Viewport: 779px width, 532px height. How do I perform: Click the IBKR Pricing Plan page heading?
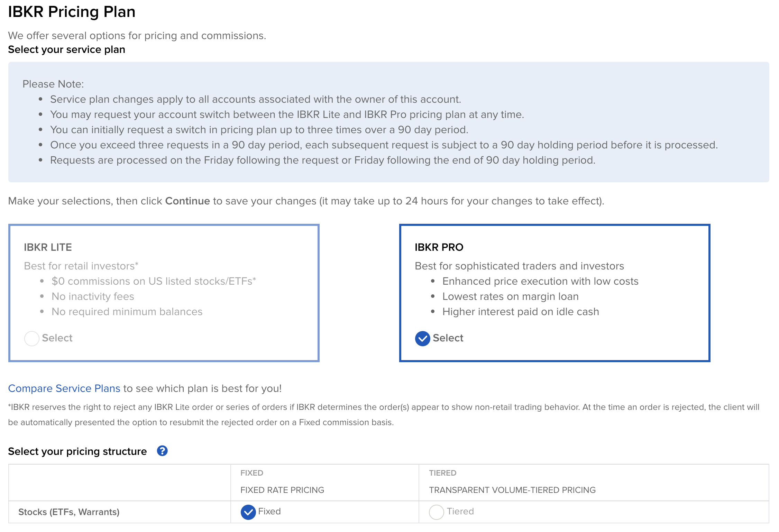(x=72, y=12)
